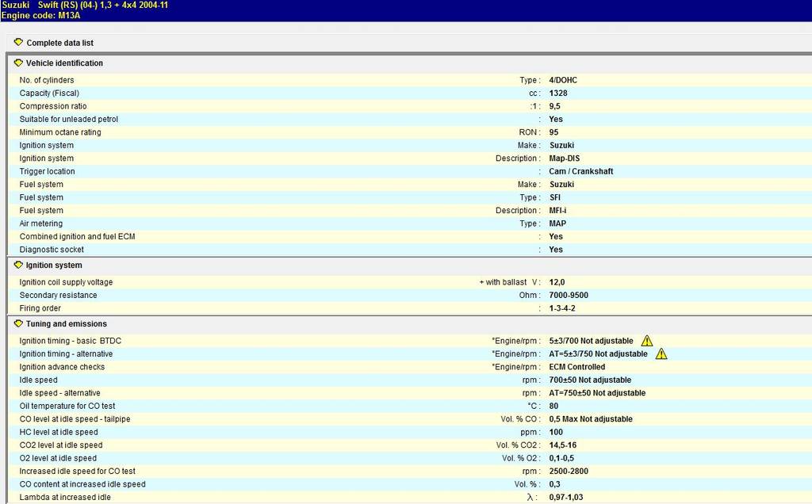Collapse the Ignition system section header
Image resolution: width=812 pixels, height=504 pixels.
coord(54,265)
